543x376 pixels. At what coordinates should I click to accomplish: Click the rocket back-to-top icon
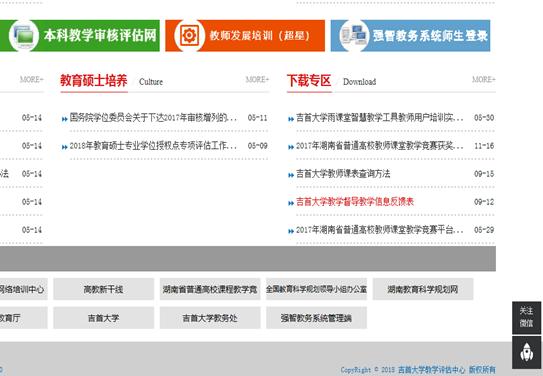(526, 352)
